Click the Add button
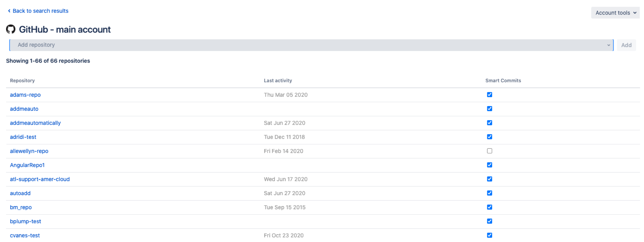 [626, 45]
